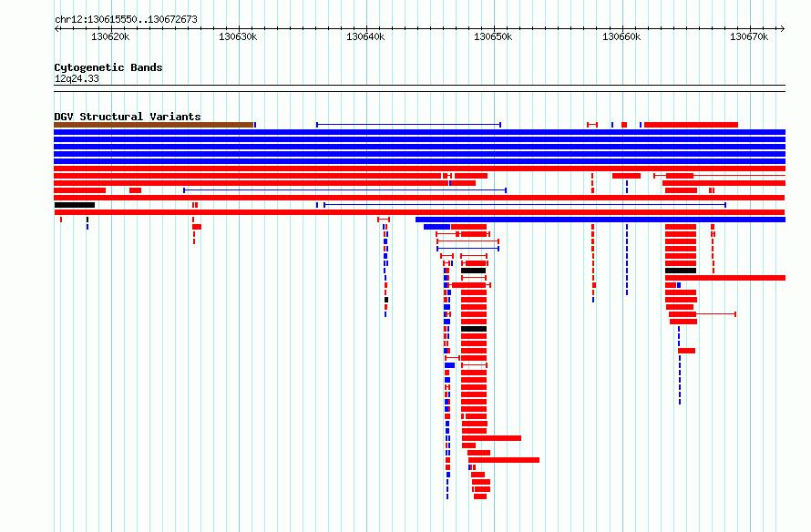The image size is (811, 532).
Task: Click the left arrowhead of the ruler
Action: click(x=56, y=28)
